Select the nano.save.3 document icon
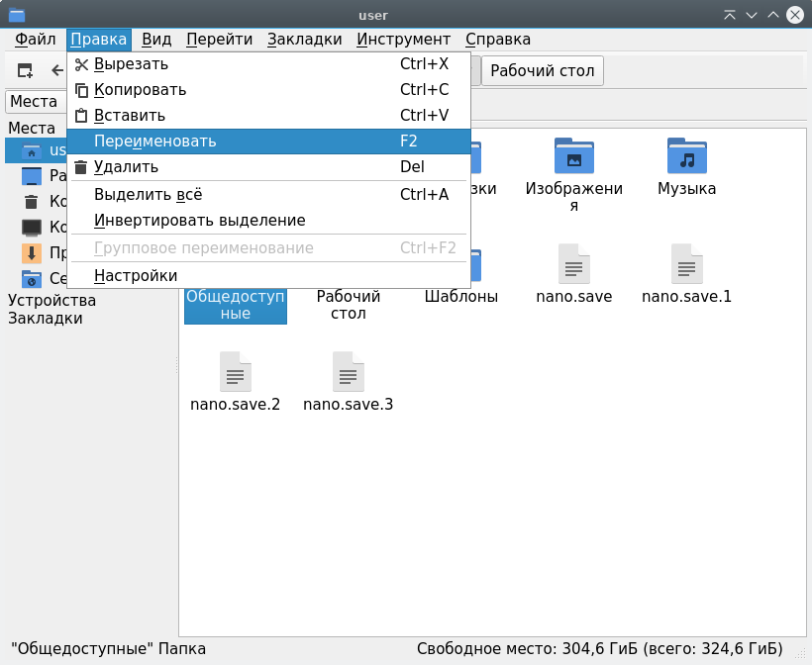Viewport: 812px width, 665px height. (348, 372)
